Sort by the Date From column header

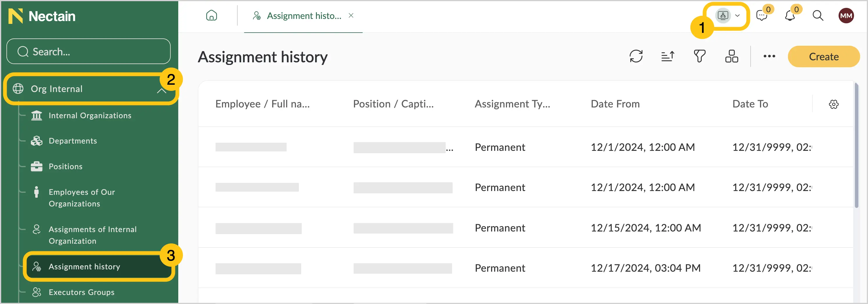pyautogui.click(x=615, y=104)
